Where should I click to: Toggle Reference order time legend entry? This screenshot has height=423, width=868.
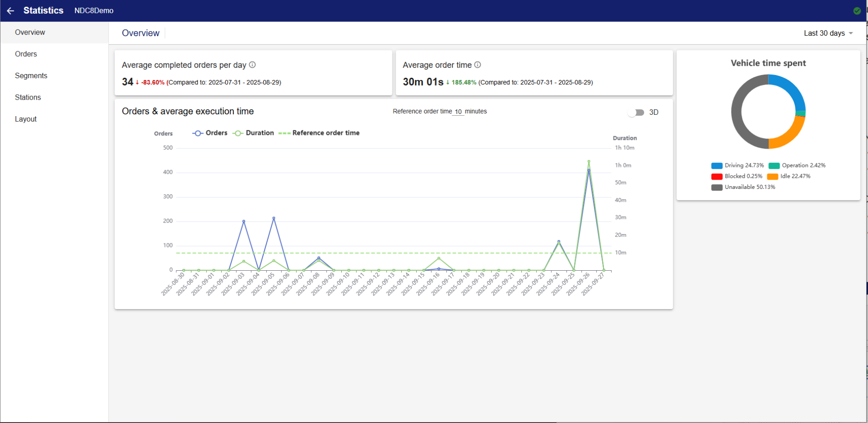319,133
